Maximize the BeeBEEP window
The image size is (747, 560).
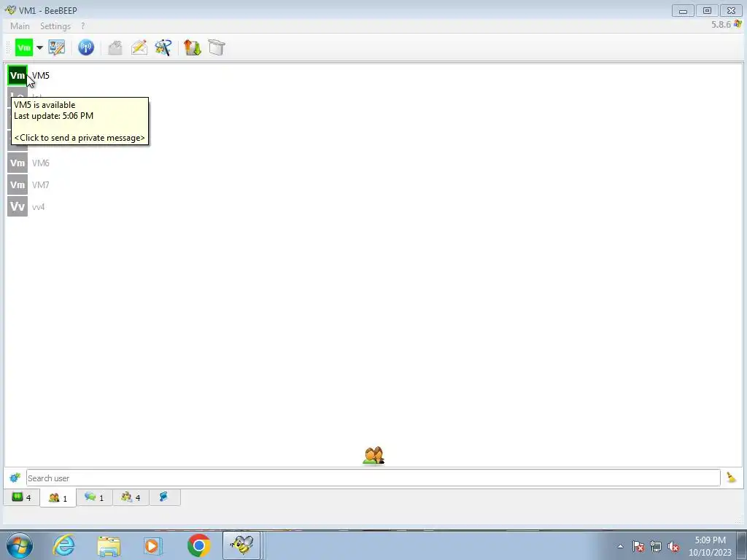(x=707, y=10)
